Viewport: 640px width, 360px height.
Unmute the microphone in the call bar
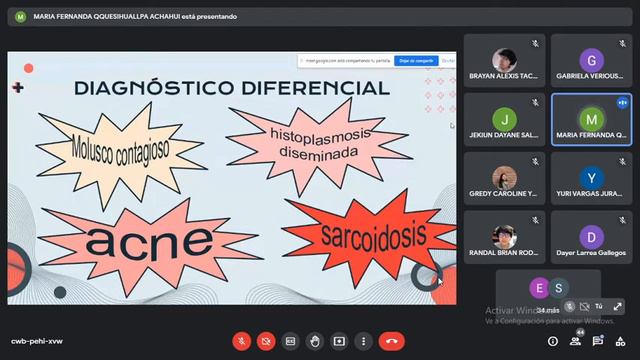[242, 341]
